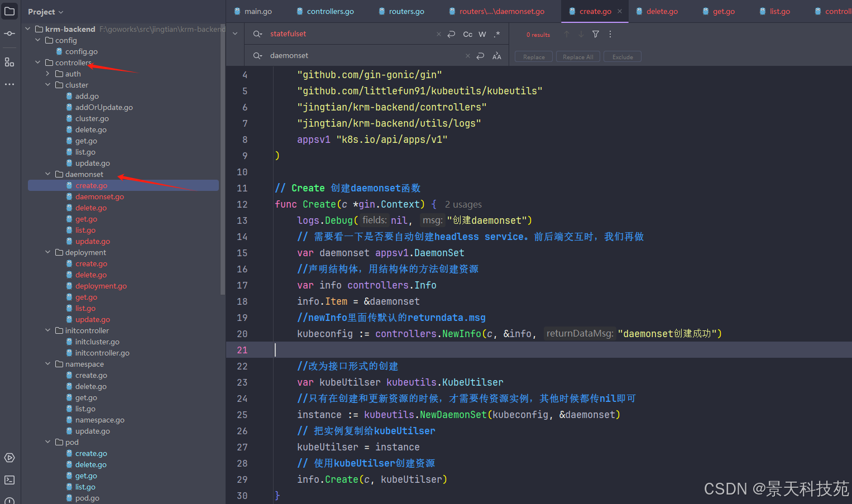Collapse the config folder

pyautogui.click(x=38, y=40)
